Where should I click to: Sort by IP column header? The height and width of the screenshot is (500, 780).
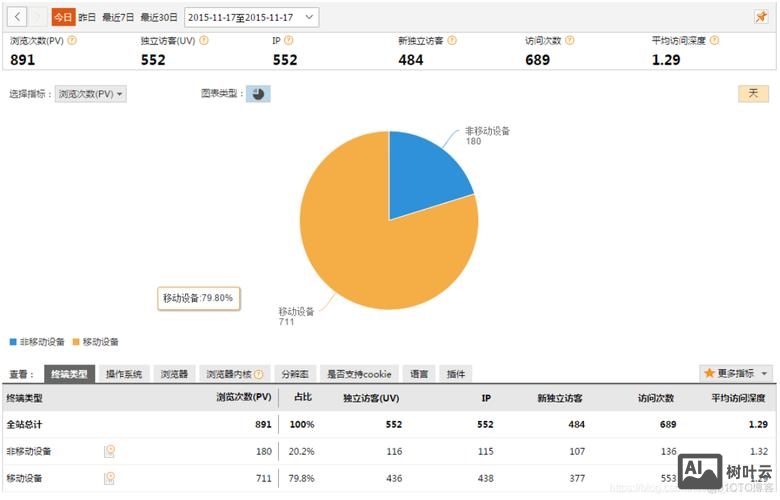(486, 398)
